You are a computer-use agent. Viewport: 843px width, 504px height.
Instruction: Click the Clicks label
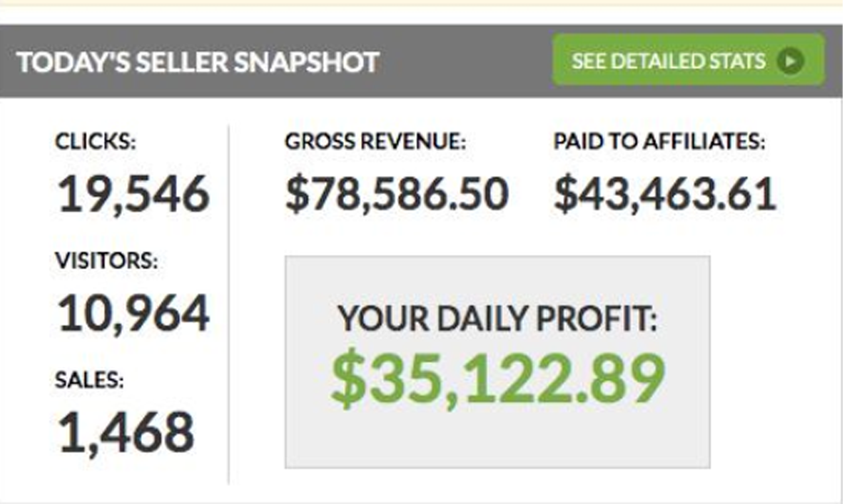tap(95, 142)
